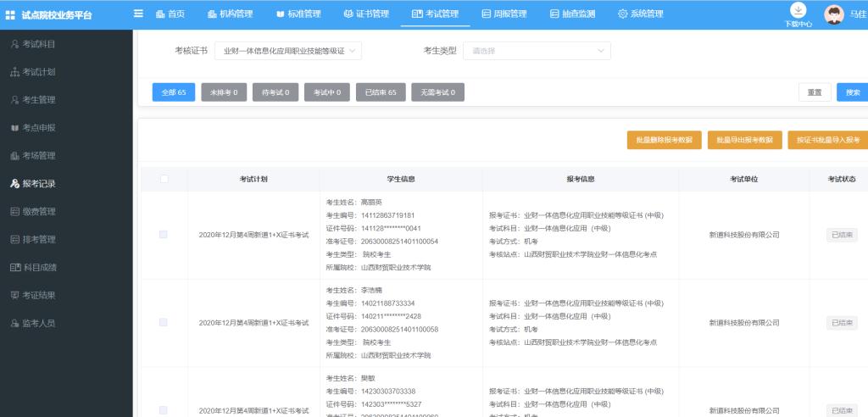Click the 考试管理 icon in top bar
Screen dimensions: 868x417
point(417,14)
